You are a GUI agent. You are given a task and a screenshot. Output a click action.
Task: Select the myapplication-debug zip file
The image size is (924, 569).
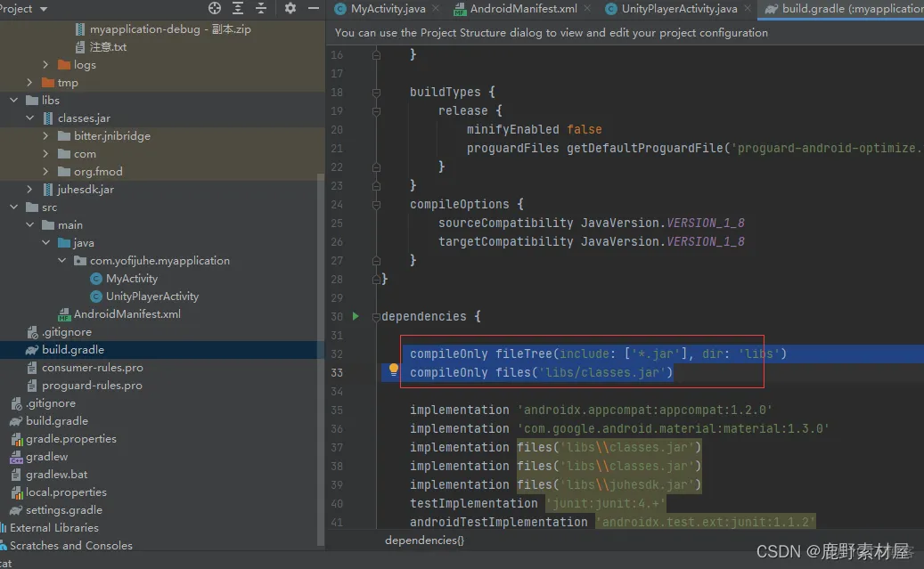click(x=163, y=28)
